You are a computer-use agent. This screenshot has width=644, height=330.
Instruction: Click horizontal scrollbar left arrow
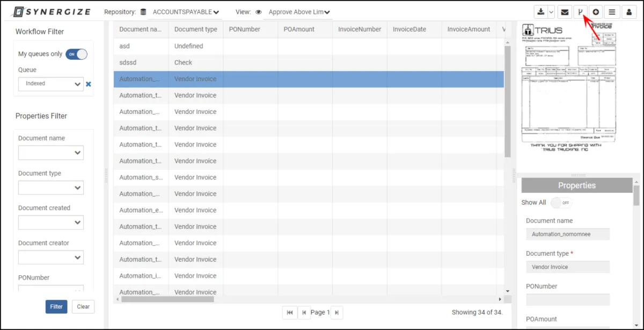[117, 299]
